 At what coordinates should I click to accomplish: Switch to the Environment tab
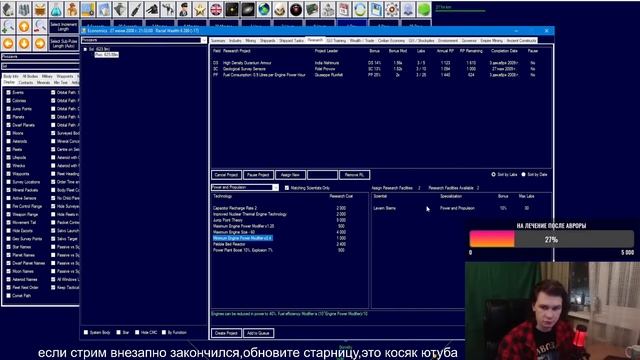click(x=448, y=40)
